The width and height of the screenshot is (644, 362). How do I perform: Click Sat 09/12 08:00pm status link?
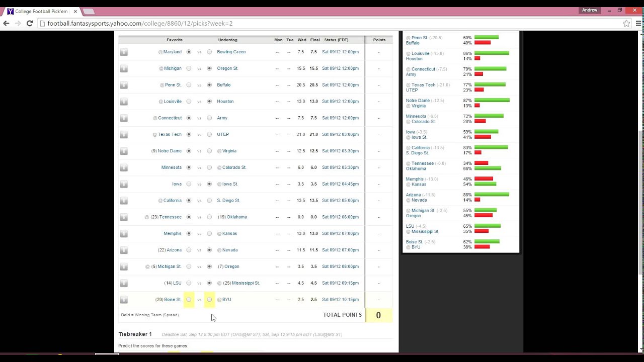340,266
